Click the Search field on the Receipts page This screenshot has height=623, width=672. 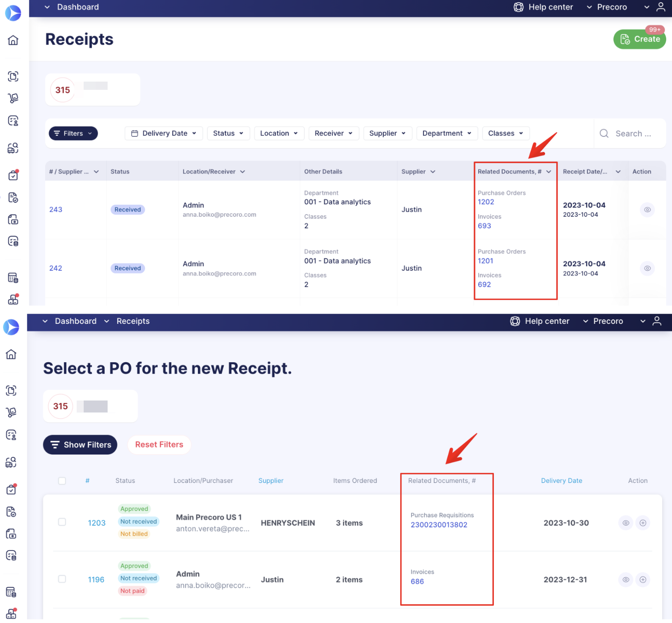pyautogui.click(x=633, y=133)
